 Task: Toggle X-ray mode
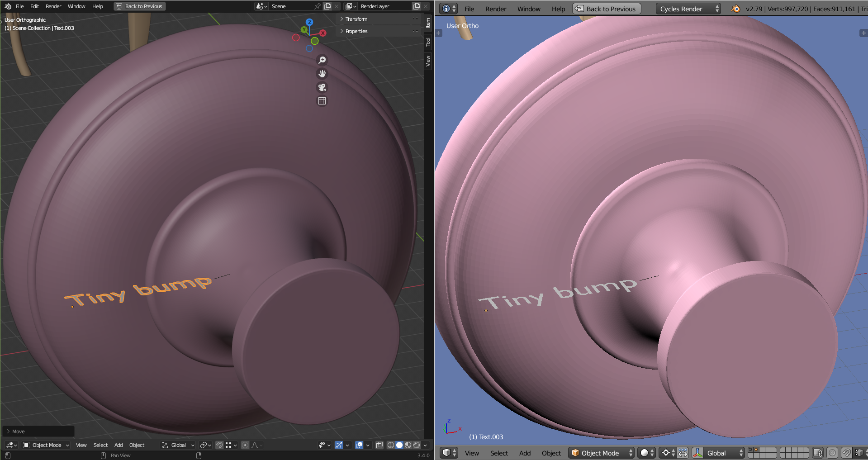[x=379, y=445]
